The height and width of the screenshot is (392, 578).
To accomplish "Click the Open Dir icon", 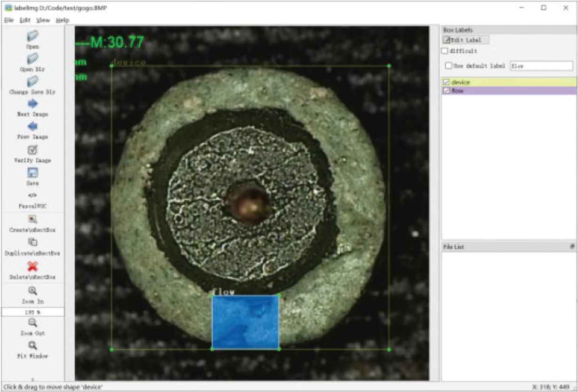I will click(x=32, y=59).
